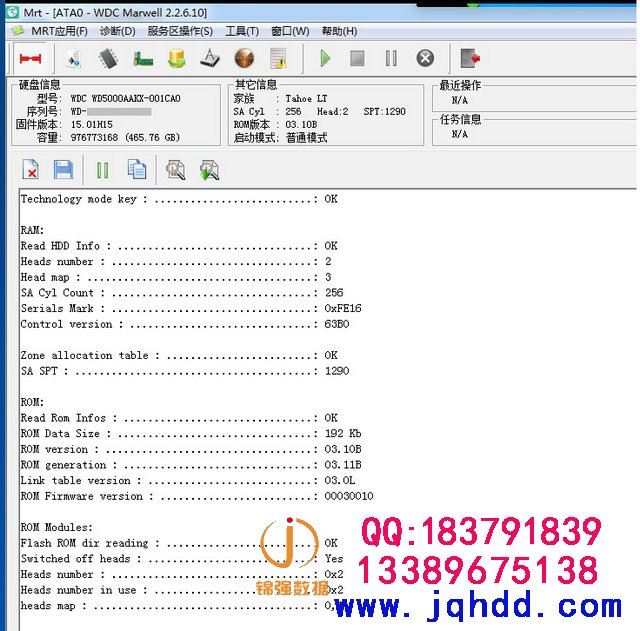
Task: Stop task with gray square button
Action: click(x=358, y=58)
